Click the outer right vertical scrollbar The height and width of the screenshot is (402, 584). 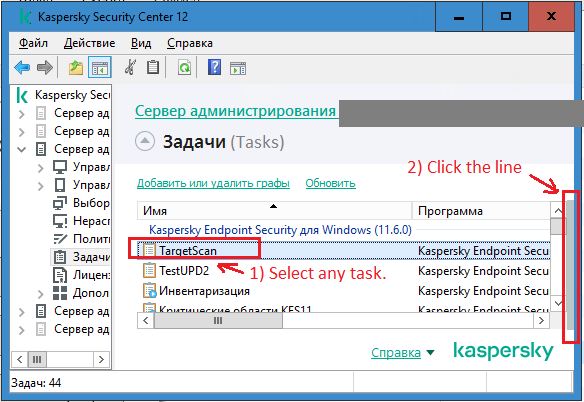570,265
